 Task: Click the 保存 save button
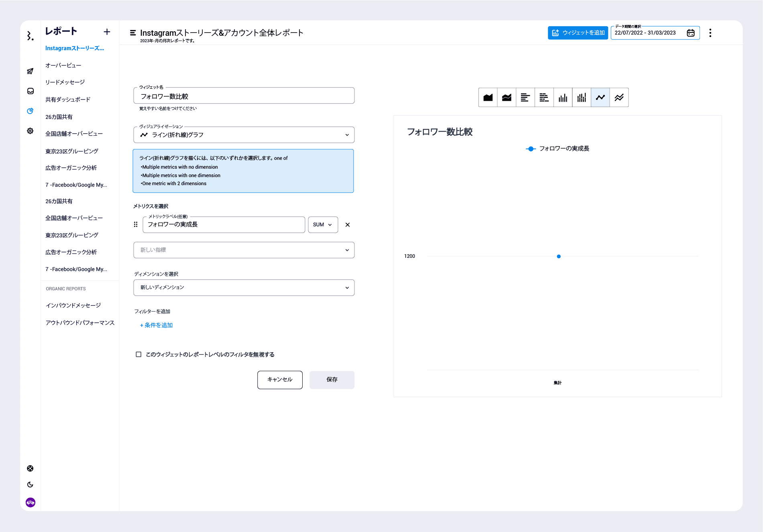[332, 380]
